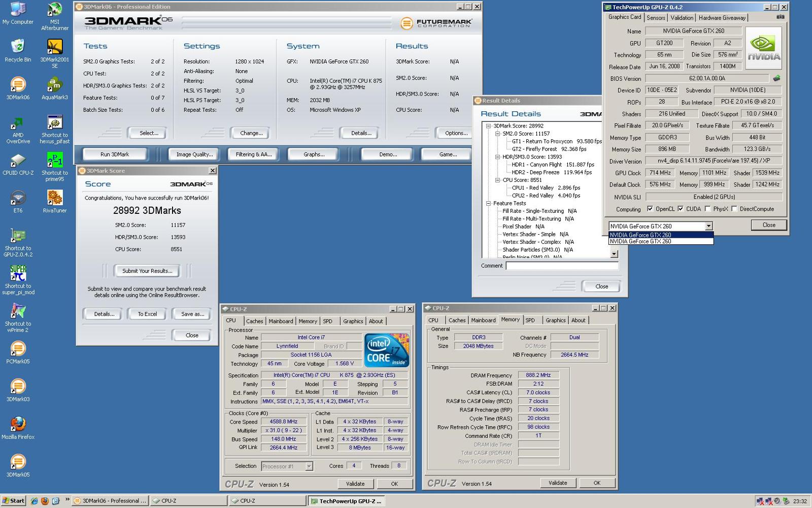812x508 pixels.
Task: Open Shortcut to hexus_pifast icon
Action: tap(55, 130)
